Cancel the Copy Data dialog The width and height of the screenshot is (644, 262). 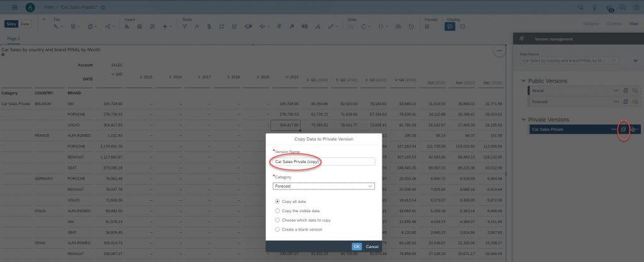pyautogui.click(x=372, y=246)
